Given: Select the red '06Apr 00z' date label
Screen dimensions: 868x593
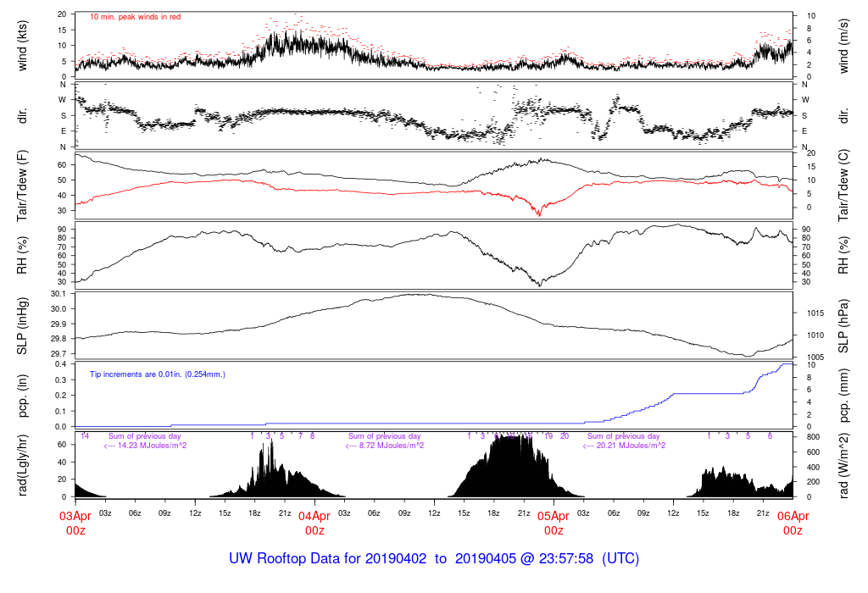Looking at the screenshot, I should [x=793, y=523].
